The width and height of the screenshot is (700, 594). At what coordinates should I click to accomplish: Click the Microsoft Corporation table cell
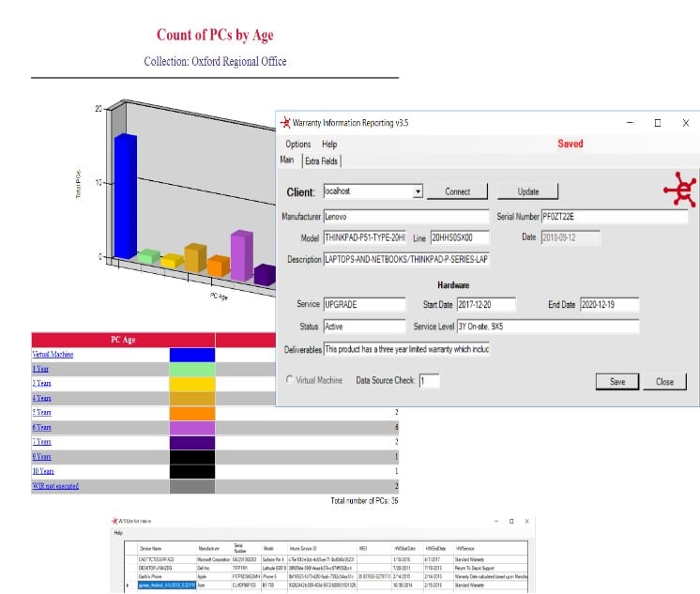[x=214, y=559]
